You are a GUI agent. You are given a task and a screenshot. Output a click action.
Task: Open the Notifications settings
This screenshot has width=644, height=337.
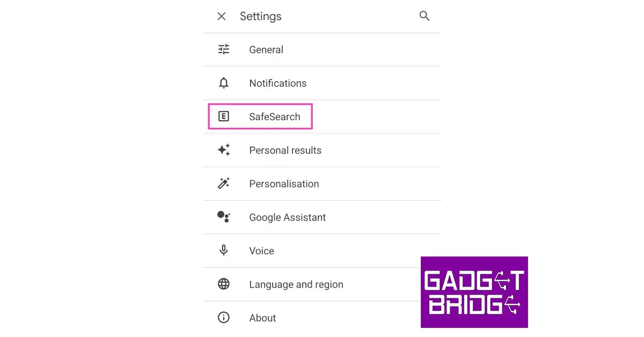pos(277,83)
